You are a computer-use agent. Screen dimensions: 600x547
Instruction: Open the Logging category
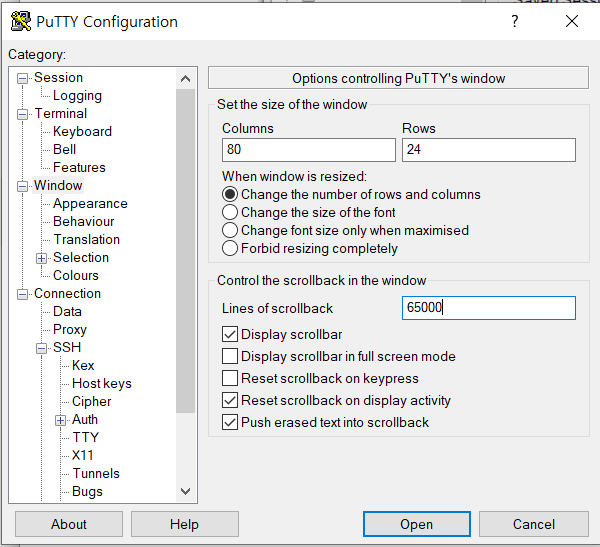(x=77, y=96)
